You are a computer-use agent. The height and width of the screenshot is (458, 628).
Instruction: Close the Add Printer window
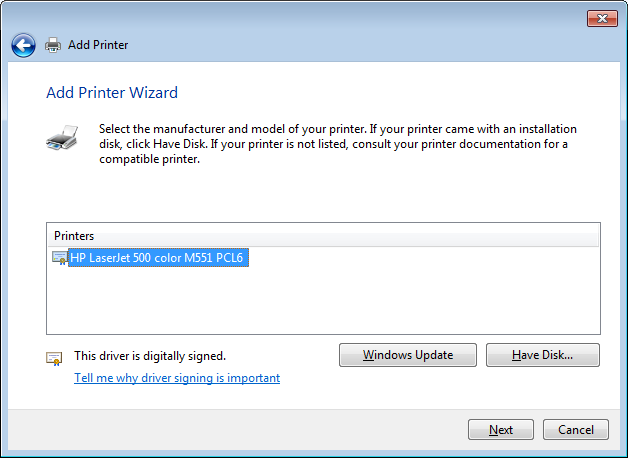pos(601,18)
